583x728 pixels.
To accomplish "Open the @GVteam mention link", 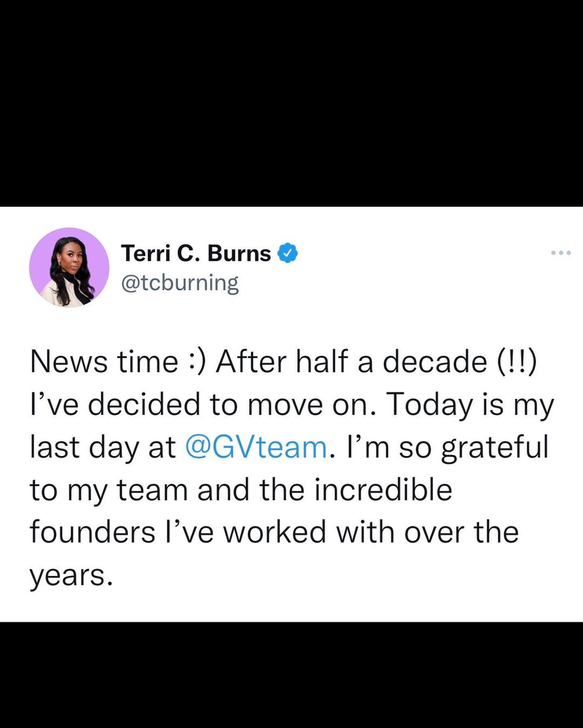I will coord(256,447).
